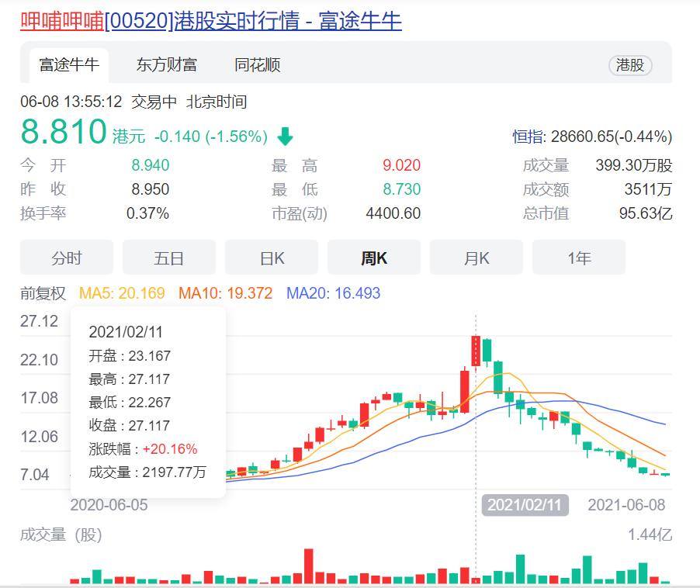
Task: Click the 市盈(动) value 4400.60
Action: point(393,213)
